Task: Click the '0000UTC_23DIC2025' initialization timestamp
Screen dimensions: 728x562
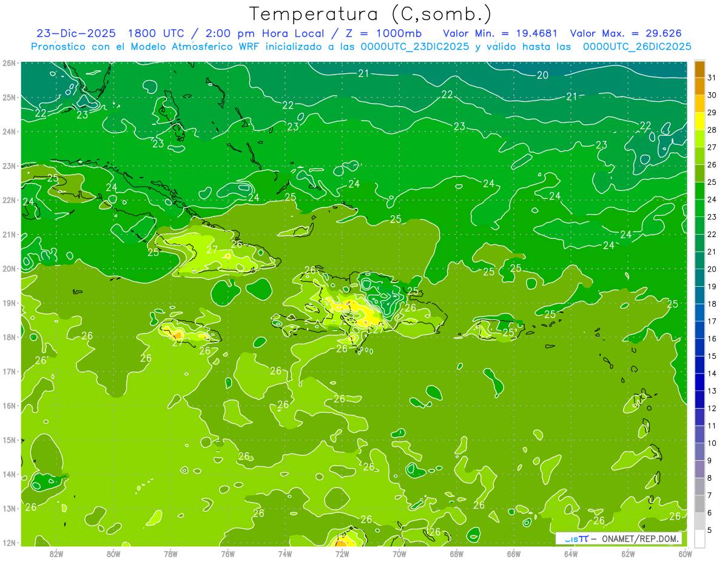Action: click(x=415, y=47)
